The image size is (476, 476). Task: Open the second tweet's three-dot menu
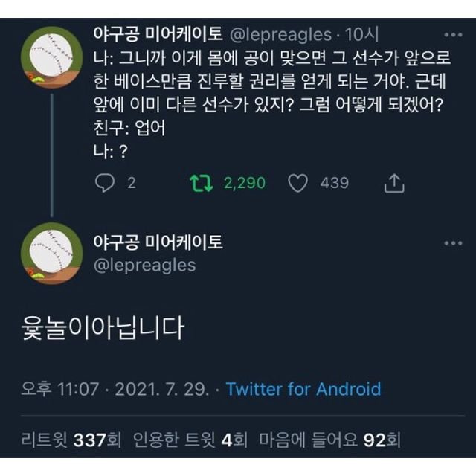click(453, 243)
